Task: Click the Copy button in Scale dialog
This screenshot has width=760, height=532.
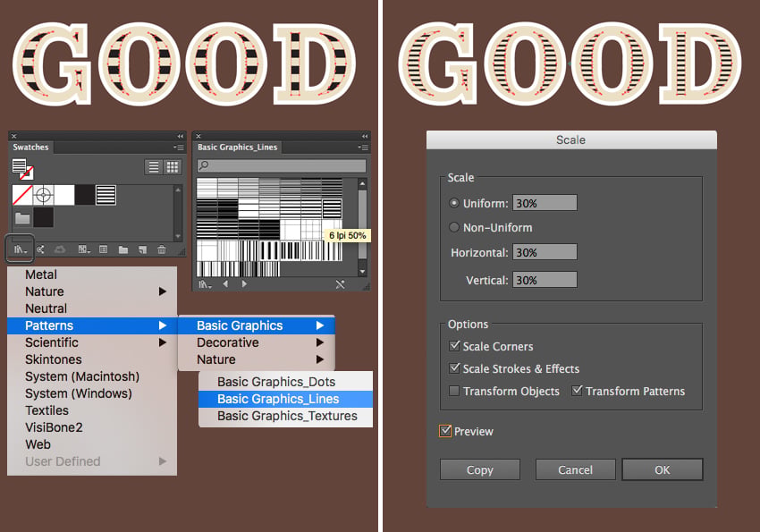Action: click(x=480, y=469)
